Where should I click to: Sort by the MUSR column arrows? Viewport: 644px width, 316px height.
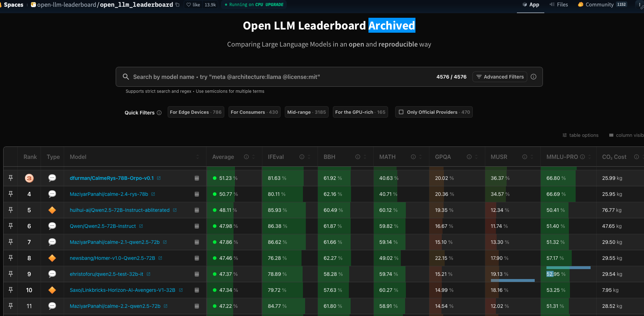point(532,157)
